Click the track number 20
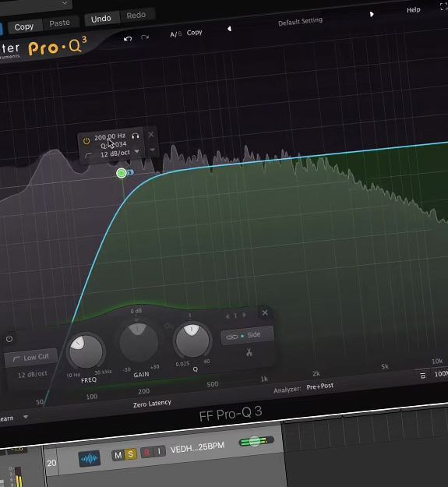Screen dimensions: 448x487 (x=51, y=463)
